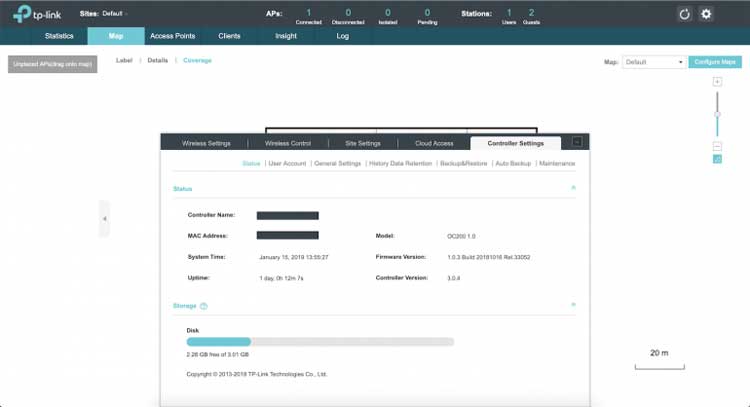This screenshot has width=750, height=407.
Task: Click the refresh icon in the header
Action: pos(685,14)
